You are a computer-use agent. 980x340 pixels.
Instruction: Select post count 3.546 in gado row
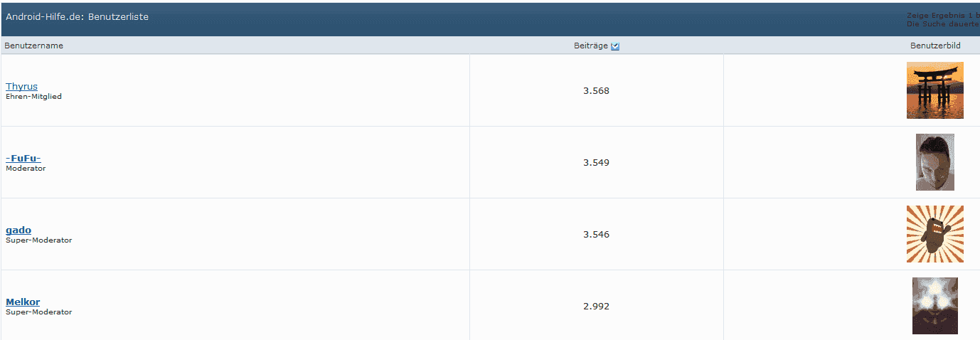[x=596, y=235]
